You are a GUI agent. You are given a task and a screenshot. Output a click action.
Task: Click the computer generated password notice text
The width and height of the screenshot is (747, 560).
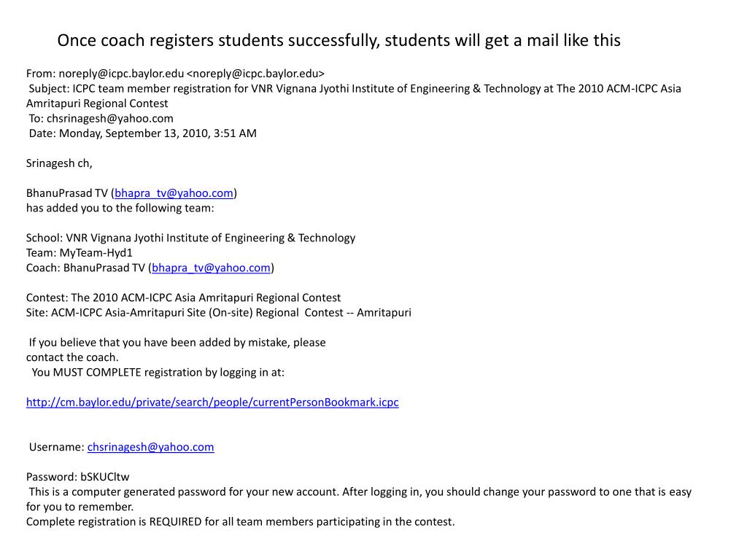coord(360,492)
